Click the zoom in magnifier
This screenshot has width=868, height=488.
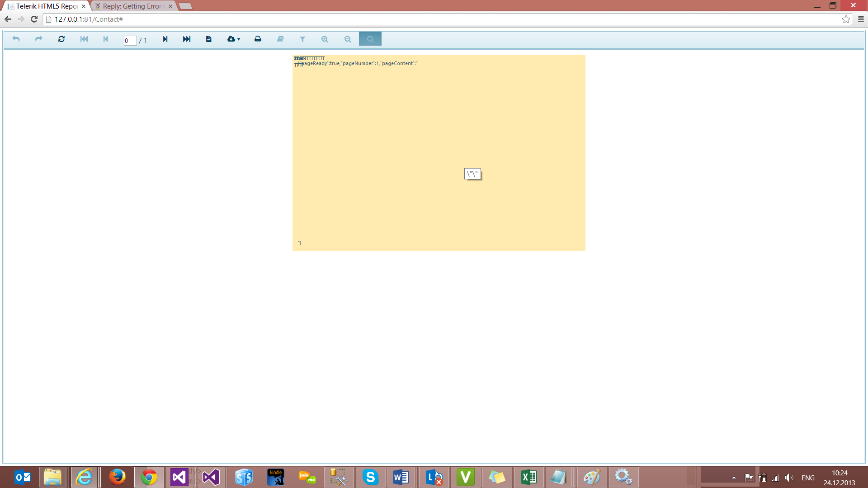[x=325, y=39]
